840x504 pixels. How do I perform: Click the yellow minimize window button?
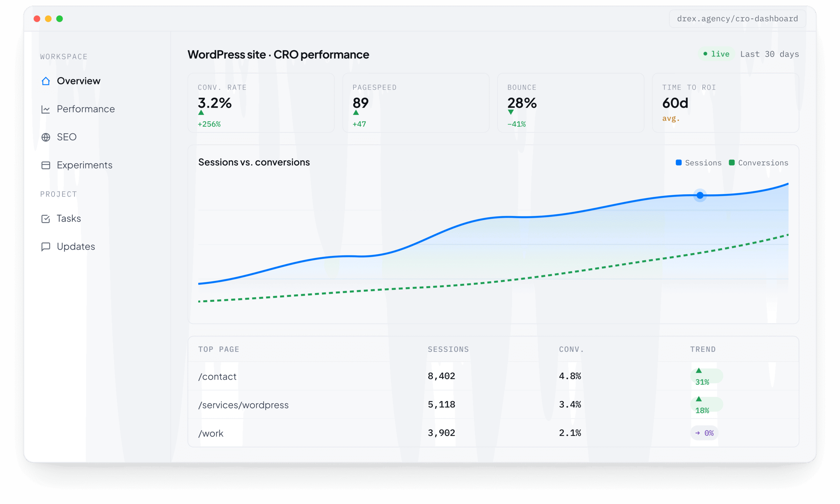coord(48,19)
